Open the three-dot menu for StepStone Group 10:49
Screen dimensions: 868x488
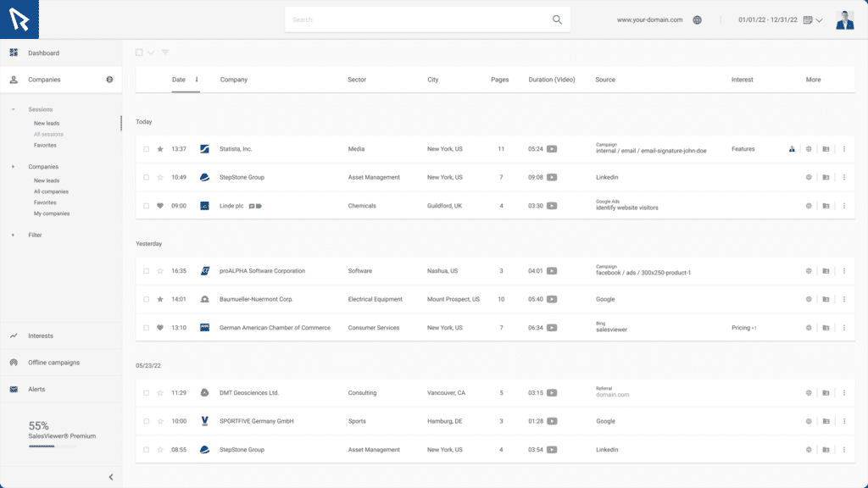(843, 178)
